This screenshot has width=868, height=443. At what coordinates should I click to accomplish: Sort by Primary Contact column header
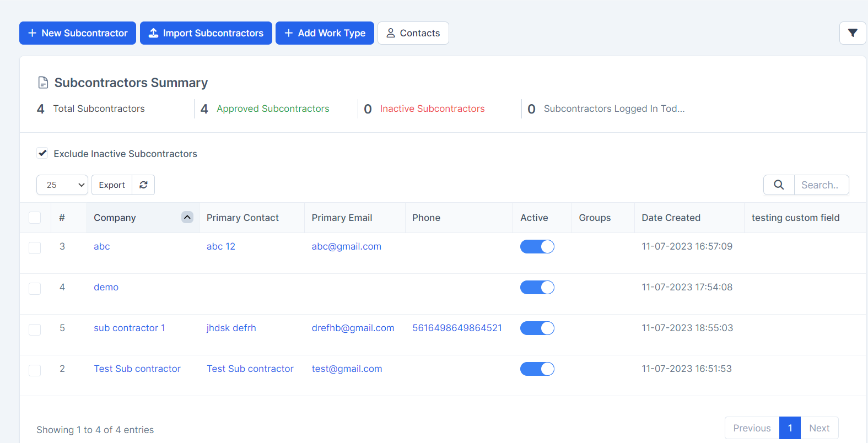pyautogui.click(x=251, y=218)
